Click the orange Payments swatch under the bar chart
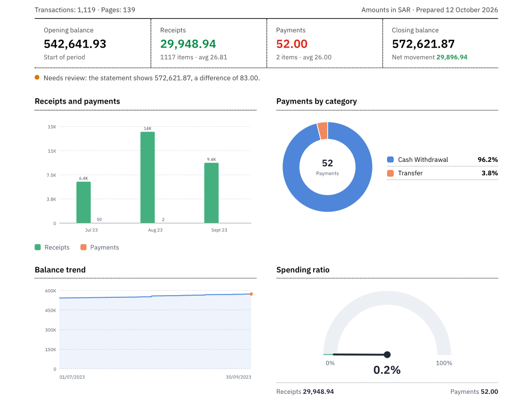Screen dimensions: 532x410 83,247
